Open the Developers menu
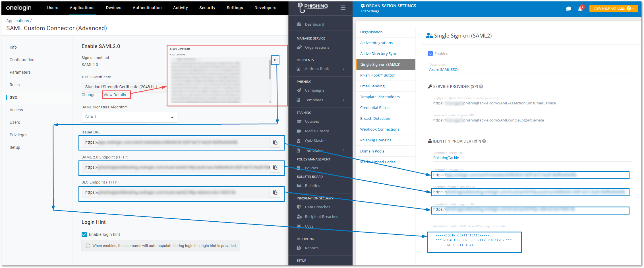Image resolution: width=644 pixels, height=268 pixels. click(265, 8)
